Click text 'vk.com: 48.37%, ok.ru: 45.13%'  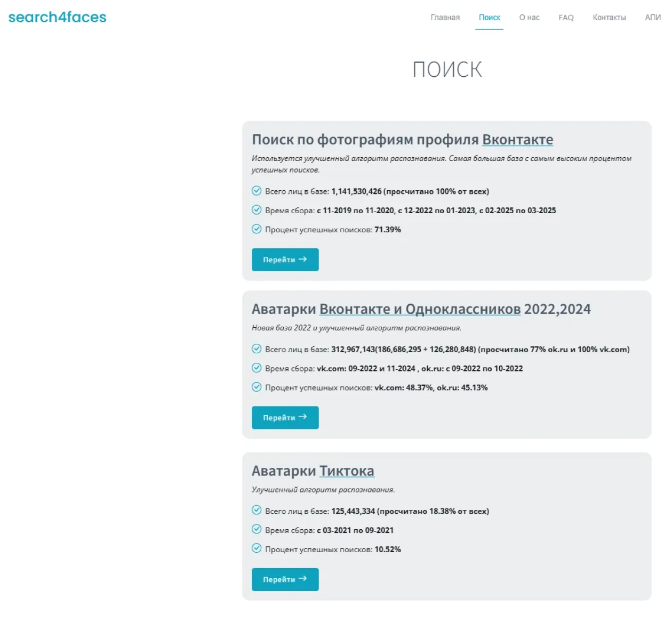pyautogui.click(x=431, y=387)
